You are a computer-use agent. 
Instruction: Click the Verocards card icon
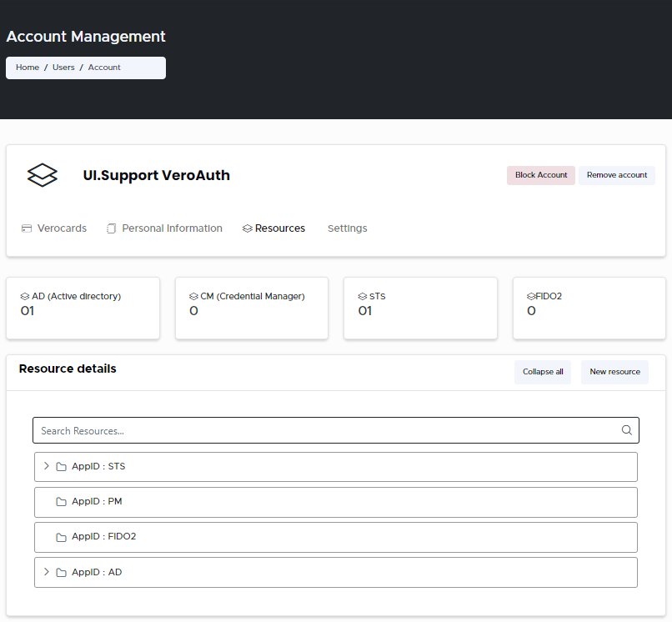(x=27, y=228)
